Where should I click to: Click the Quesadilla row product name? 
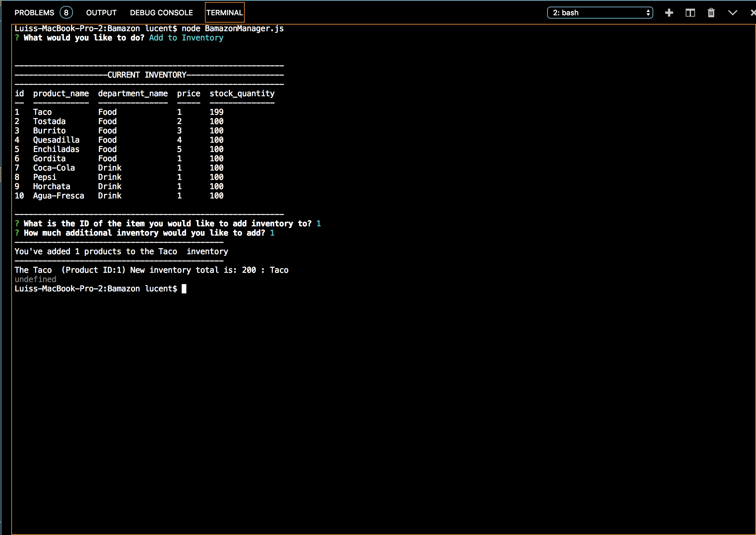point(56,140)
